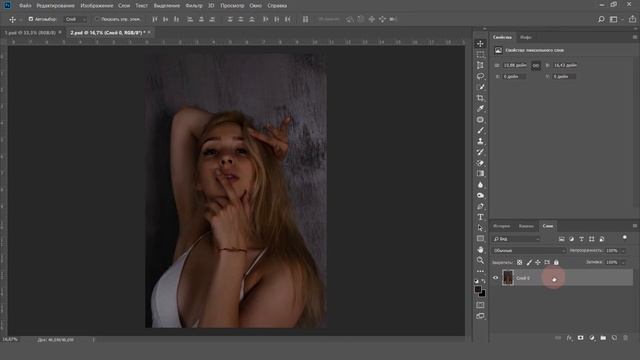Switch to the История tab
The width and height of the screenshot is (640, 360).
click(502, 226)
